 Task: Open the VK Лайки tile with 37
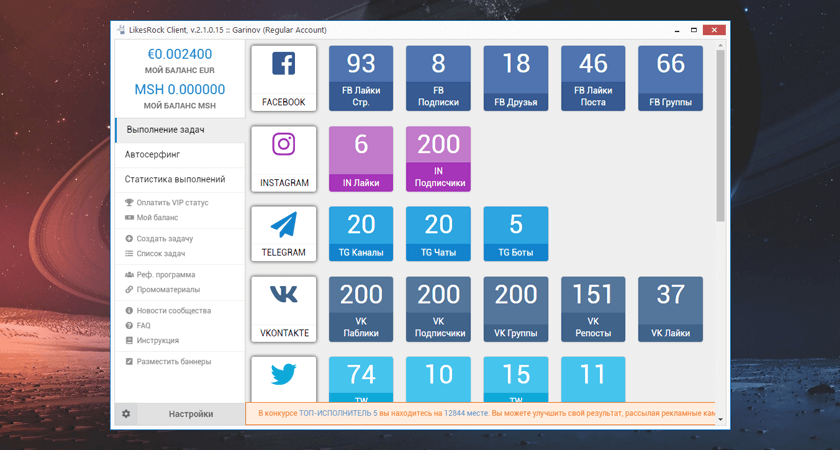[670, 309]
